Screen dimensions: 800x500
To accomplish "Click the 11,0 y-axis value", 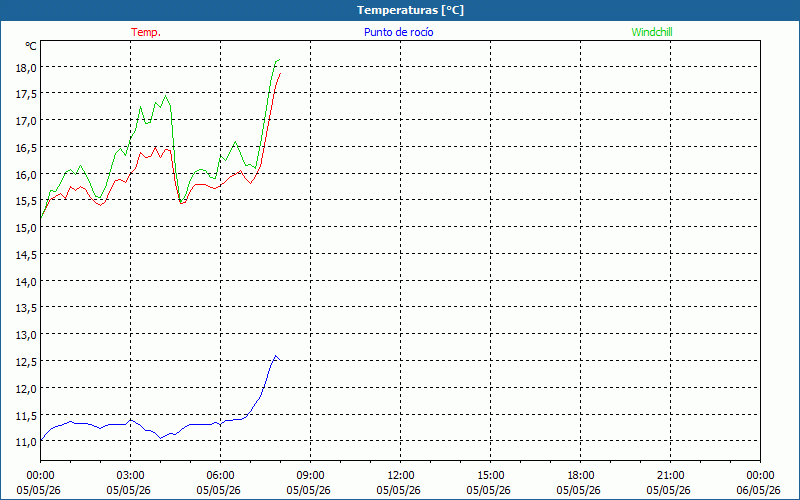I will point(26,442).
